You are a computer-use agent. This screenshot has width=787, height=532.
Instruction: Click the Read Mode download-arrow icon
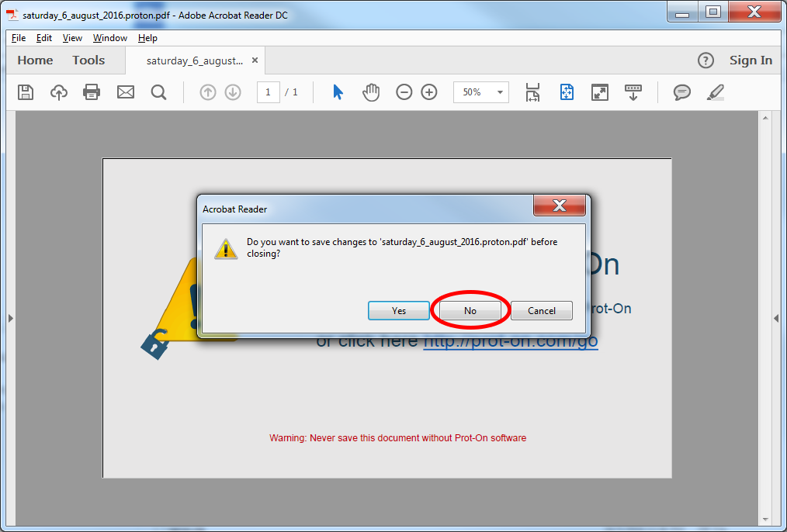(633, 92)
